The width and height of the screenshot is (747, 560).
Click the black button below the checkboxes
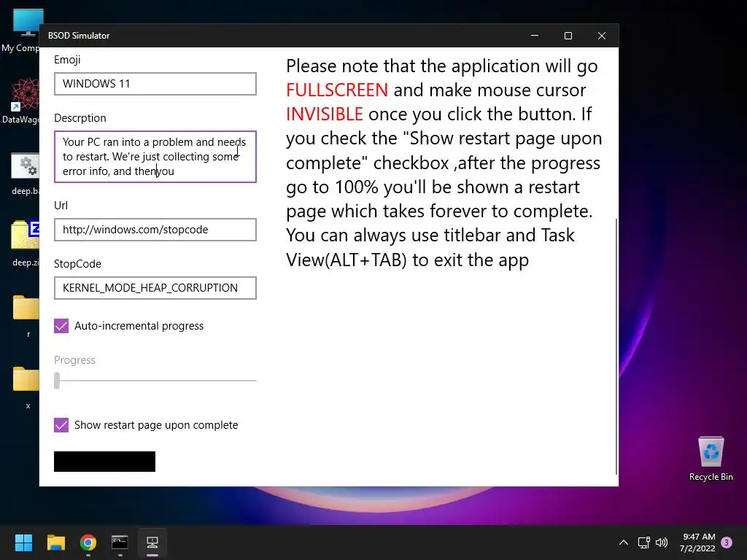105,462
